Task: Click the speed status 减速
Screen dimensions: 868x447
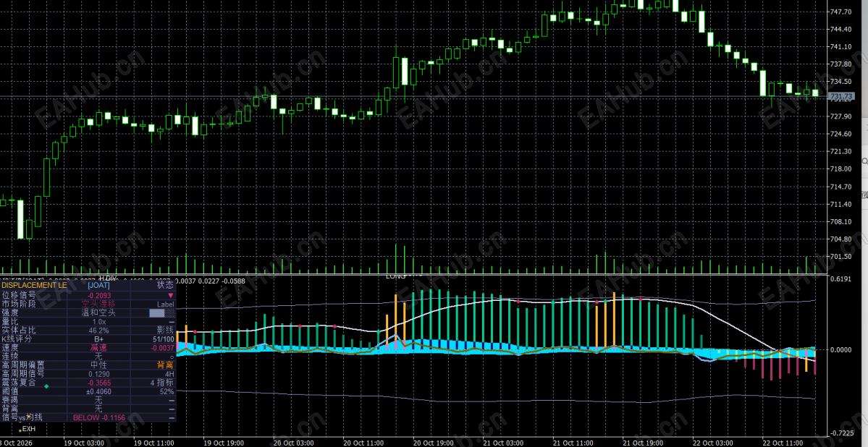Action: click(99, 347)
